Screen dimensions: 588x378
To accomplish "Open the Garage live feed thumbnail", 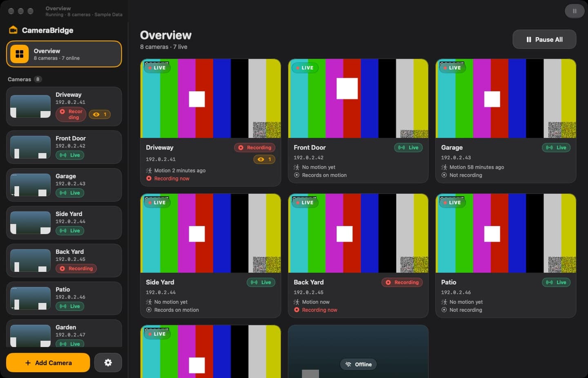I will [x=506, y=98].
